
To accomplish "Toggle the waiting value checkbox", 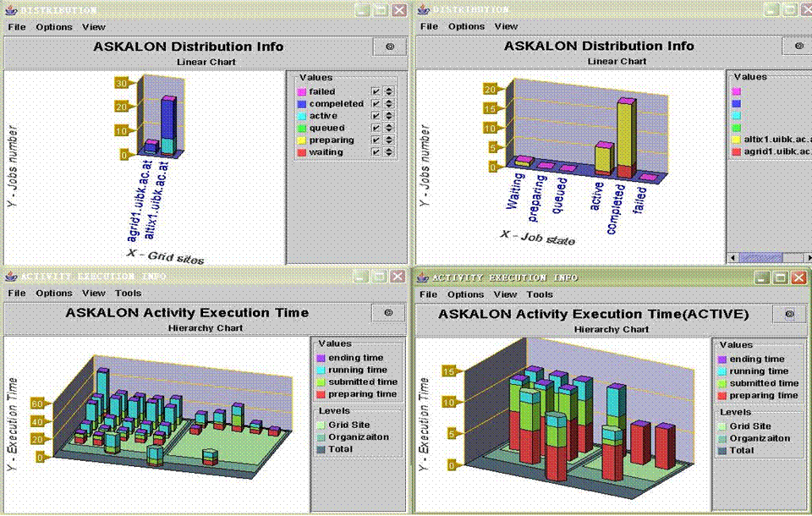I will click(x=376, y=151).
